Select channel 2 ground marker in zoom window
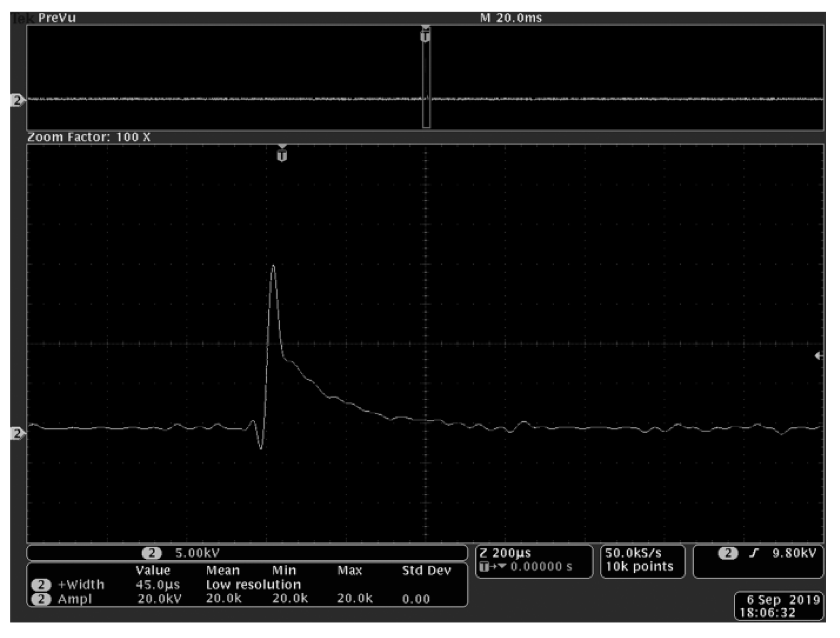Screen dimensions: 840x638 17,433
